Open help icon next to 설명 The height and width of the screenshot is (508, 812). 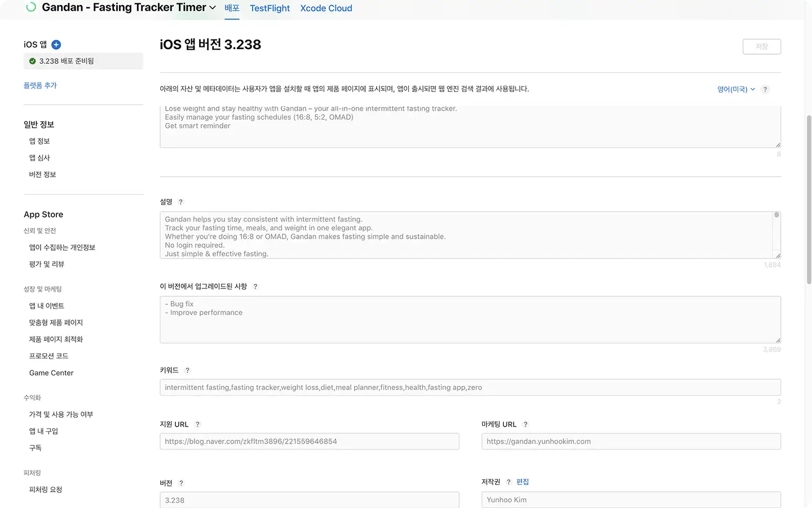click(x=180, y=202)
